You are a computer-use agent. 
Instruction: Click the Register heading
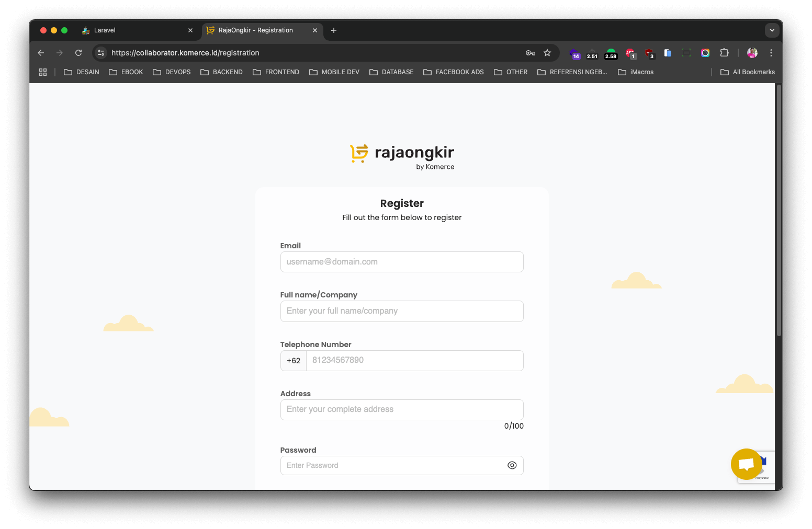coord(402,203)
